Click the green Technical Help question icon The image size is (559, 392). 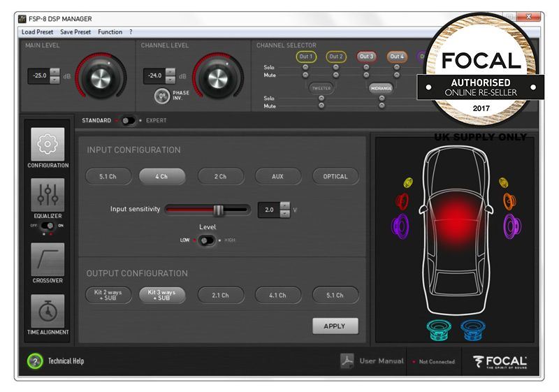click(x=35, y=361)
